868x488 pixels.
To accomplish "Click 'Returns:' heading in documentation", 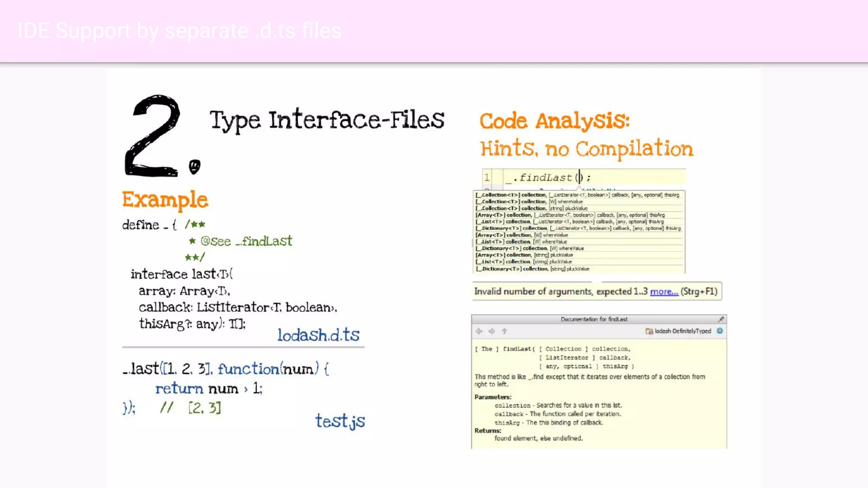I will pos(488,430).
